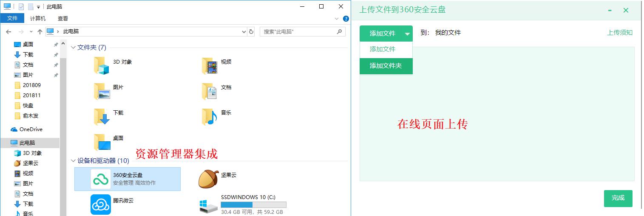This screenshot has width=644, height=216.
Task: Open the 桌面 folder icon in main pane
Action: (102, 143)
